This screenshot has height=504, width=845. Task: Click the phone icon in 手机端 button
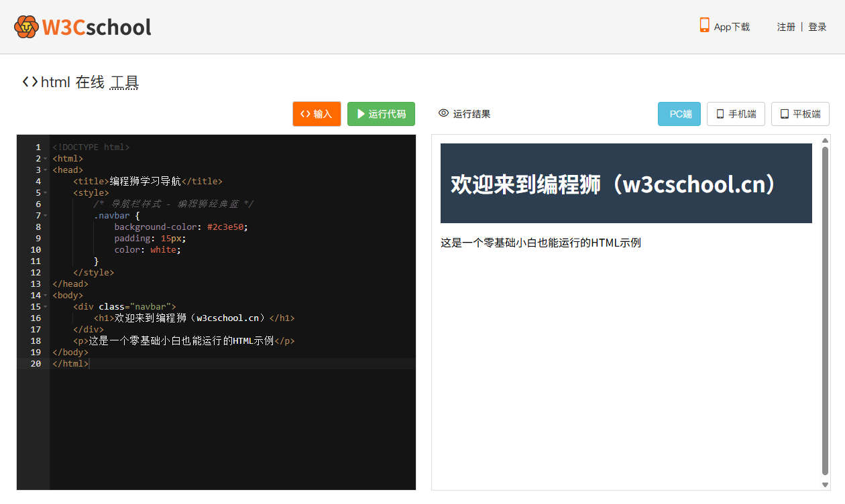coord(720,114)
